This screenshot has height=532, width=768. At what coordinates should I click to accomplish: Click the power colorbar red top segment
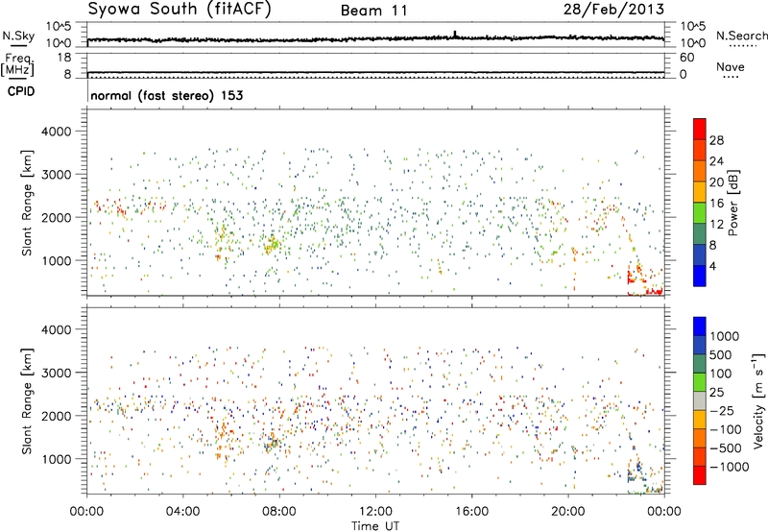coord(700,130)
